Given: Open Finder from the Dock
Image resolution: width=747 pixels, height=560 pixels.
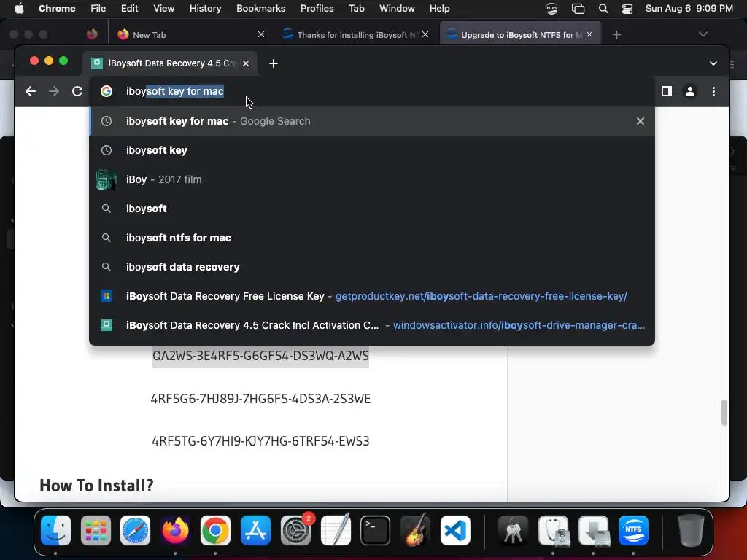Looking at the screenshot, I should pos(55,530).
